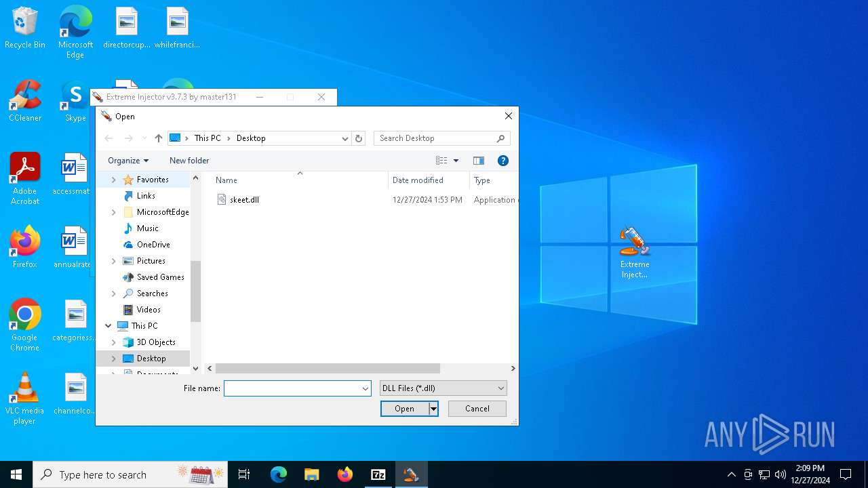Open Extreme Injector desktop shortcut
Image resolution: width=868 pixels, height=488 pixels.
pos(635,252)
